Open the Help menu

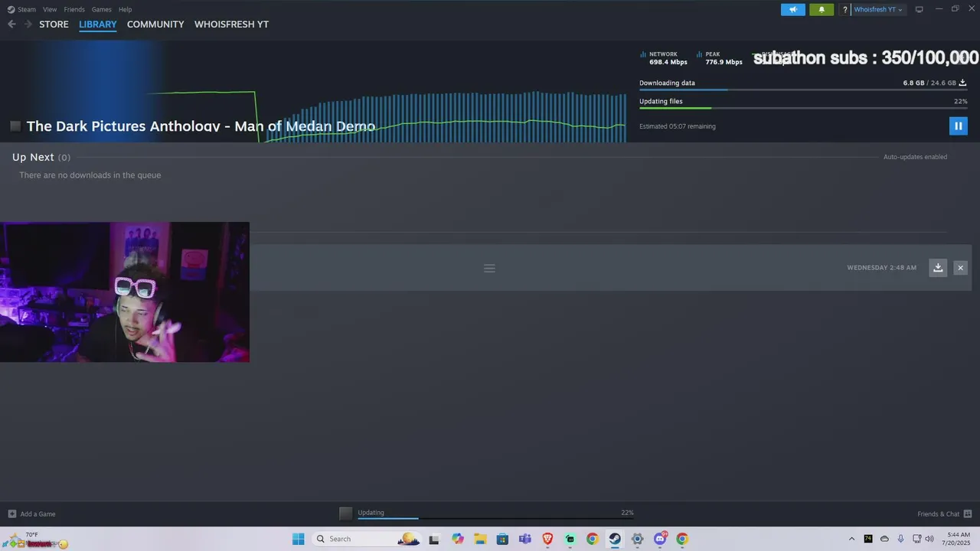(126, 9)
